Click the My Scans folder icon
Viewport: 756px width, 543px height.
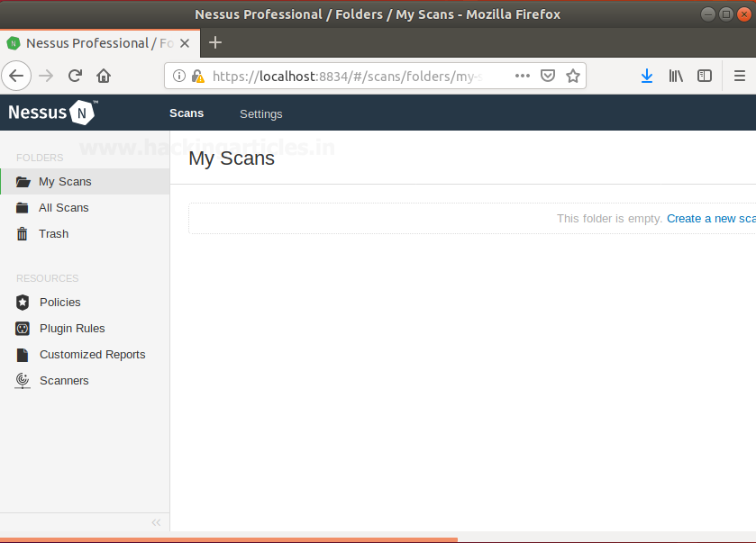(x=23, y=182)
